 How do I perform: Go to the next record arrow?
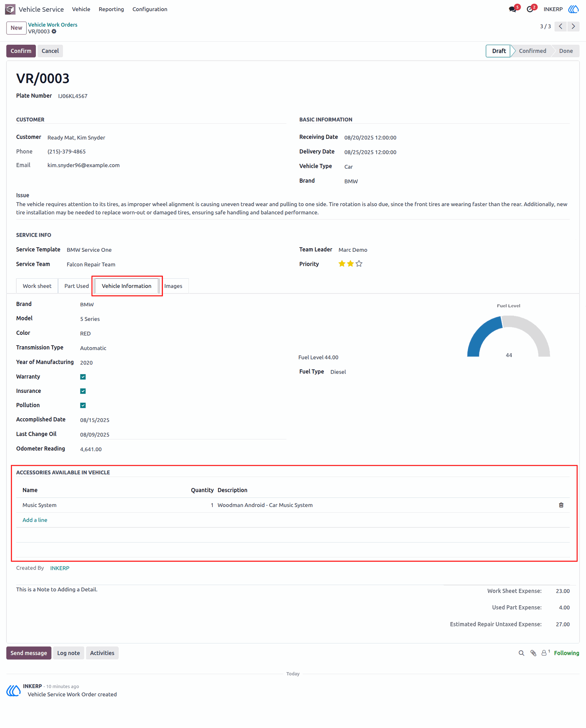pyautogui.click(x=573, y=27)
